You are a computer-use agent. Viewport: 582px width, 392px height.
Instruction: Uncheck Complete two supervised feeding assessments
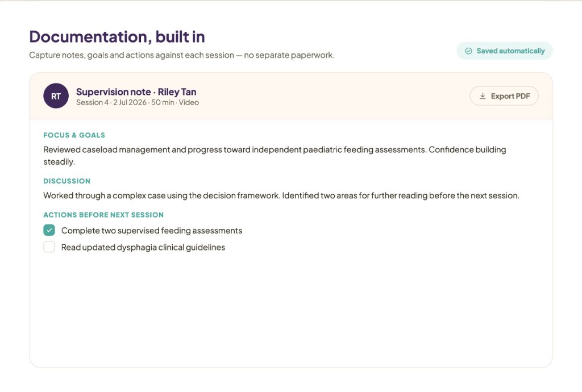(49, 230)
